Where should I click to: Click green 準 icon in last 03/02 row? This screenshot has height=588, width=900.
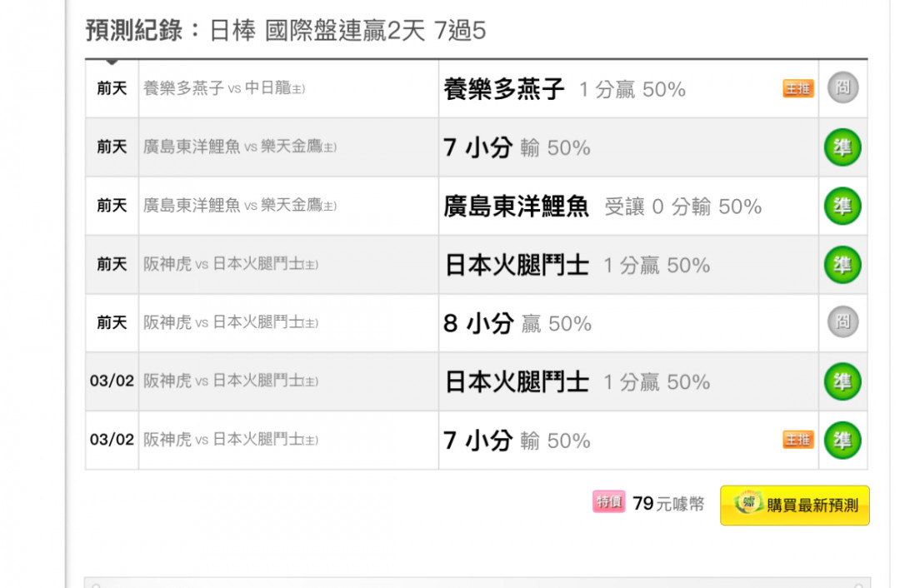click(842, 440)
